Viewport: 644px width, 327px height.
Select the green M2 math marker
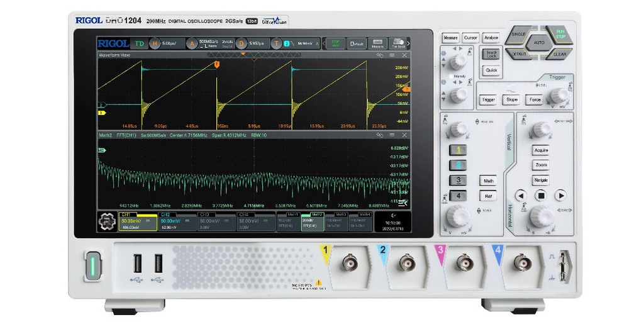click(101, 151)
